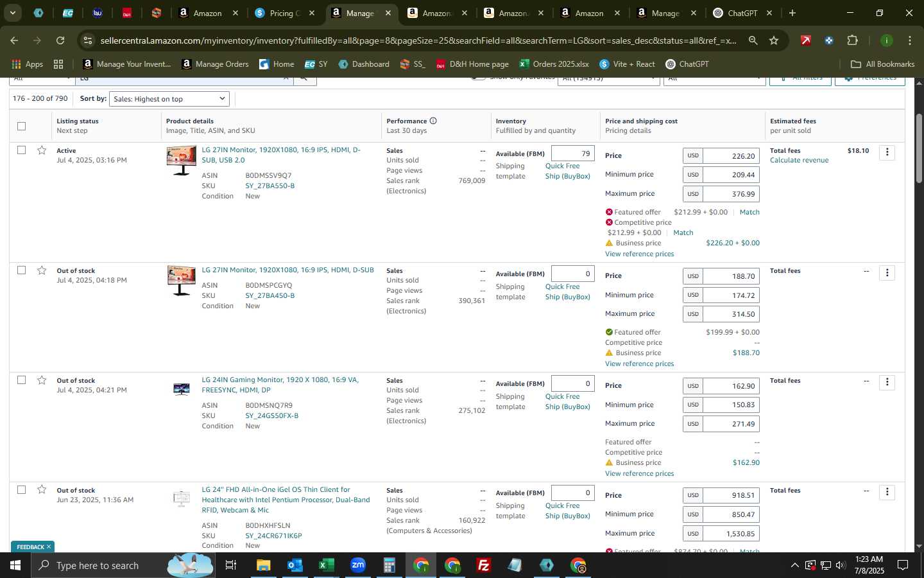Edit maximum price field 271.49
This screenshot has width=924, height=578.
pos(731,424)
